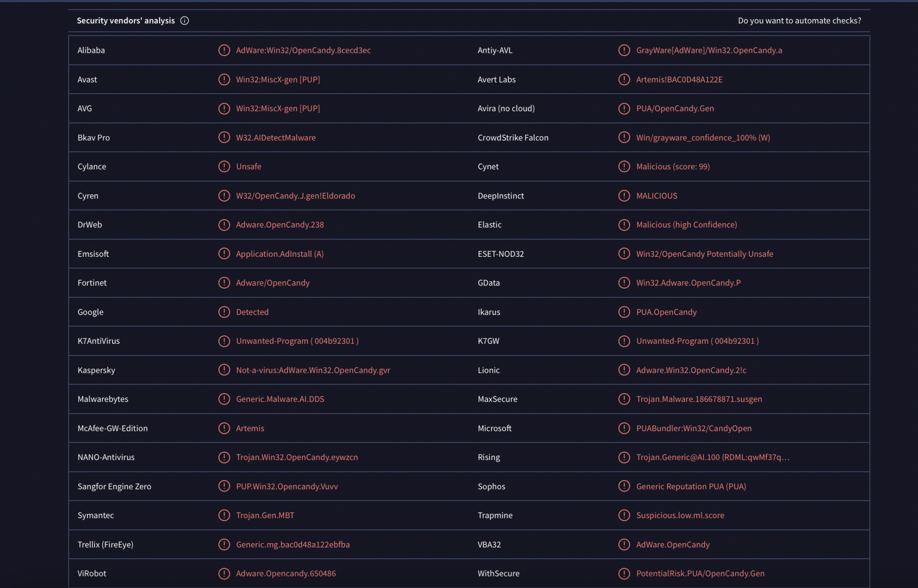Click Avast's Win32:MiscX-gen [PUP] detection link

click(278, 79)
